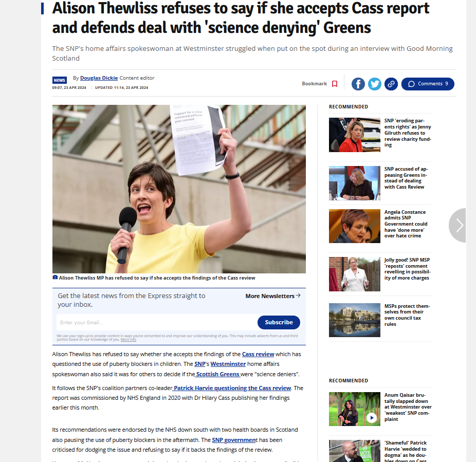Screen dimensions: 476x462
Task: Click the first RECOMMENDED section heading
Action: pyautogui.click(x=349, y=107)
